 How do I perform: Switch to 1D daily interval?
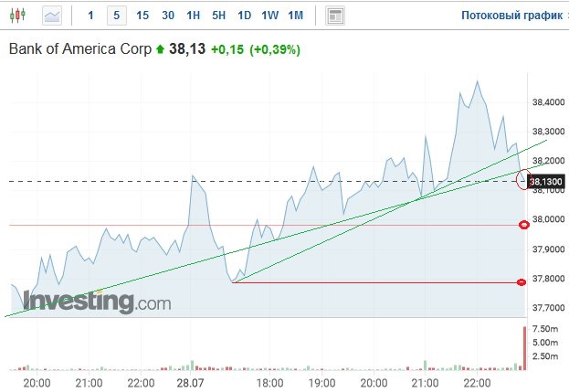pyautogui.click(x=244, y=16)
